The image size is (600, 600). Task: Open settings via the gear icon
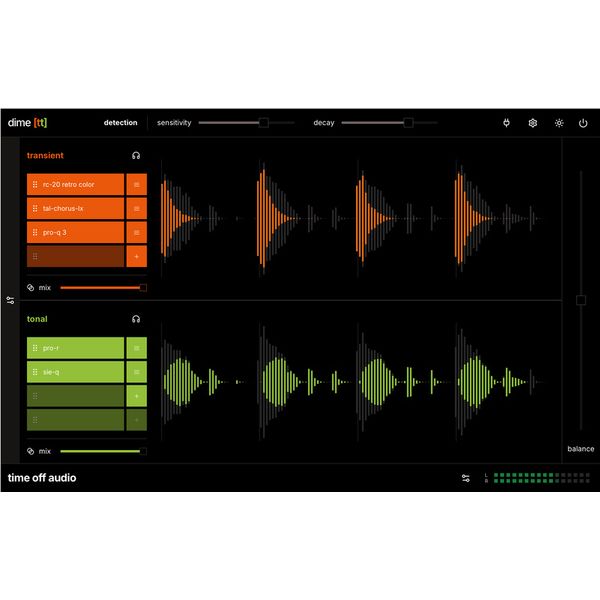pyautogui.click(x=533, y=123)
